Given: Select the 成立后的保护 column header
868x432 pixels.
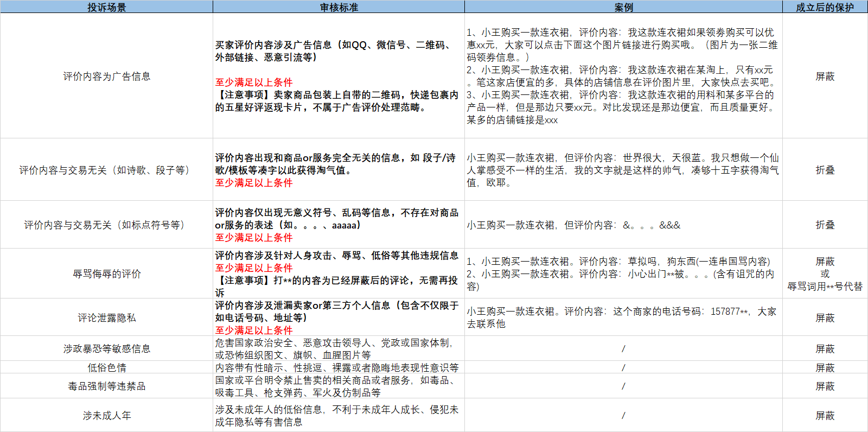Looking at the screenshot, I should coord(825,7).
